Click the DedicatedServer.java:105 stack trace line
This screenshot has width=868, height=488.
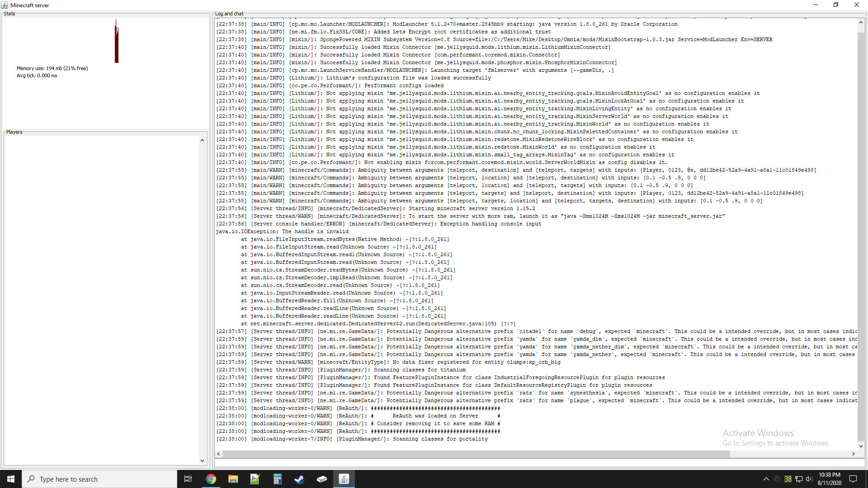pos(378,324)
